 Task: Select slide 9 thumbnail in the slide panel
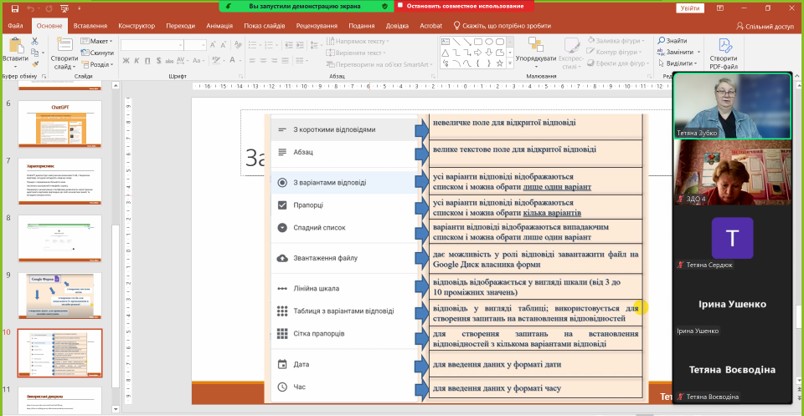coord(59,296)
